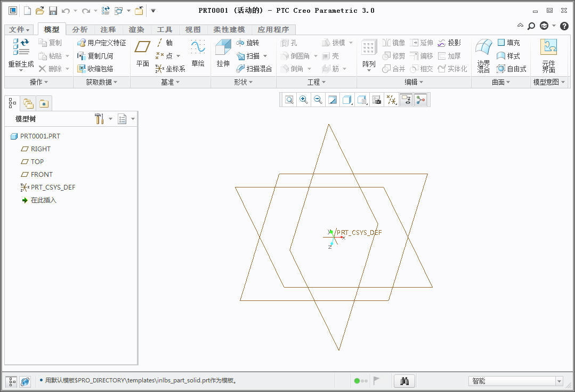Expand the Operations (操作) group
Viewport: 575px width, 392px height.
click(38, 82)
